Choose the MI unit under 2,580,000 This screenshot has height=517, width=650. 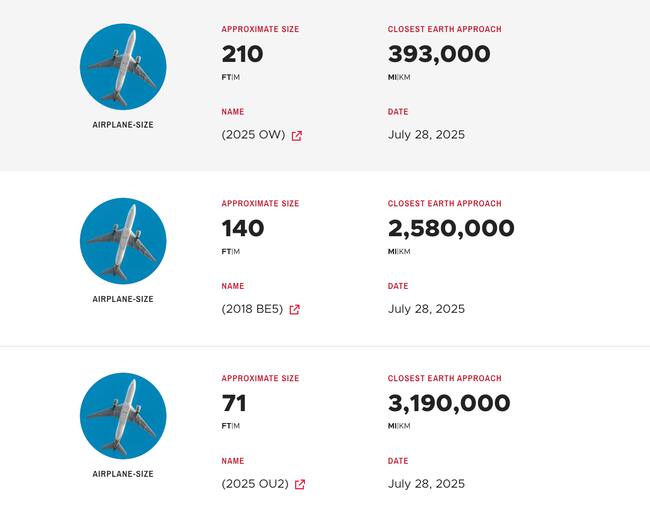(392, 252)
